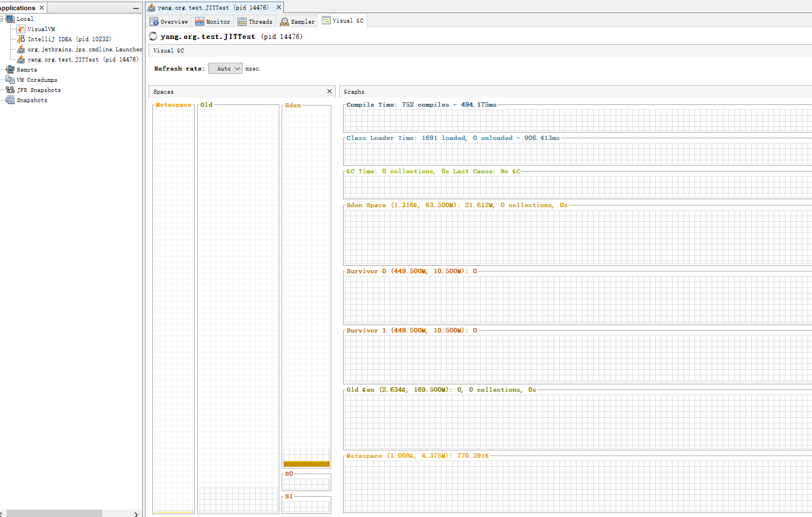Click the Old generation space column
812x517 pixels.
coord(238,310)
